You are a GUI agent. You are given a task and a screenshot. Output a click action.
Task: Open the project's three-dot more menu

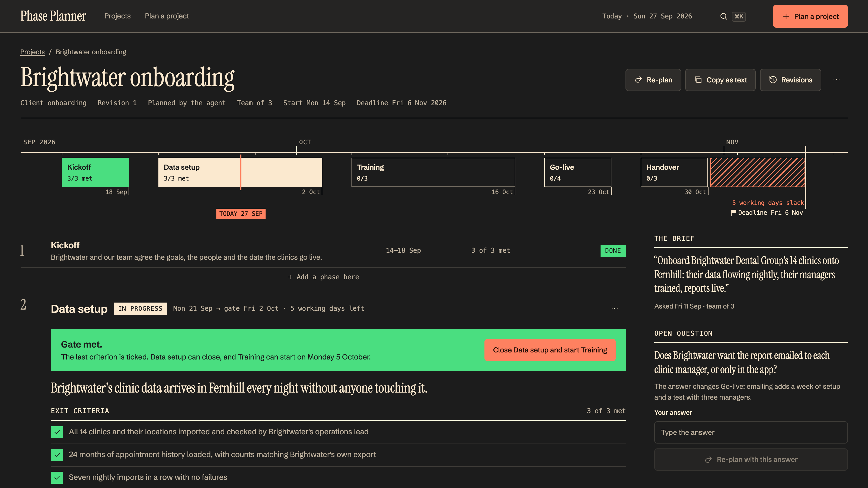point(836,80)
